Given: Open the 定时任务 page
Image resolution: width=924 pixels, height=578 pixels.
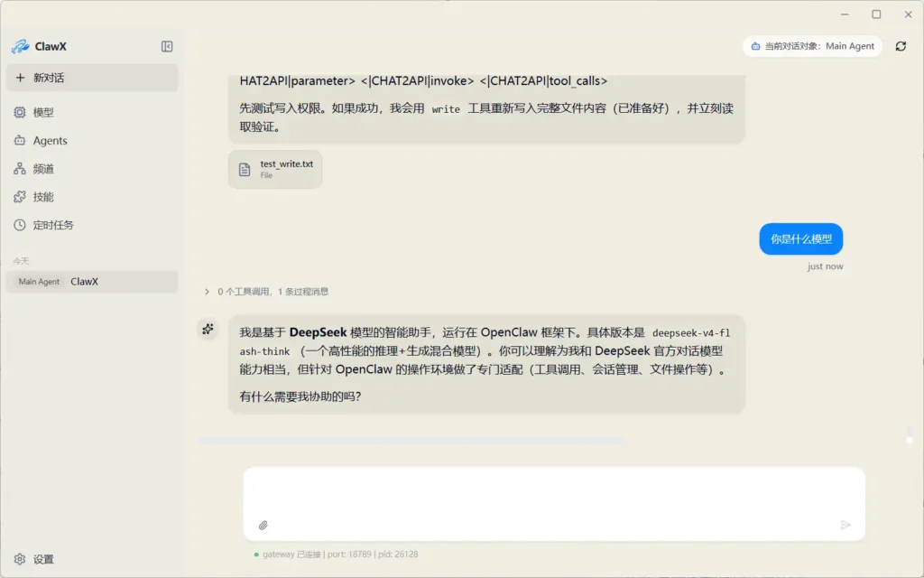Looking at the screenshot, I should point(92,225).
